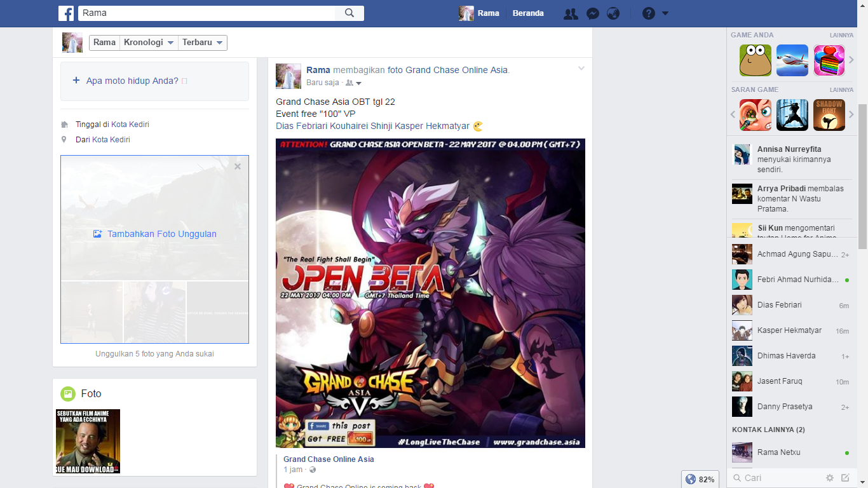The height and width of the screenshot is (488, 868).
Task: Click the page vertical scrollbar
Action: [863, 176]
